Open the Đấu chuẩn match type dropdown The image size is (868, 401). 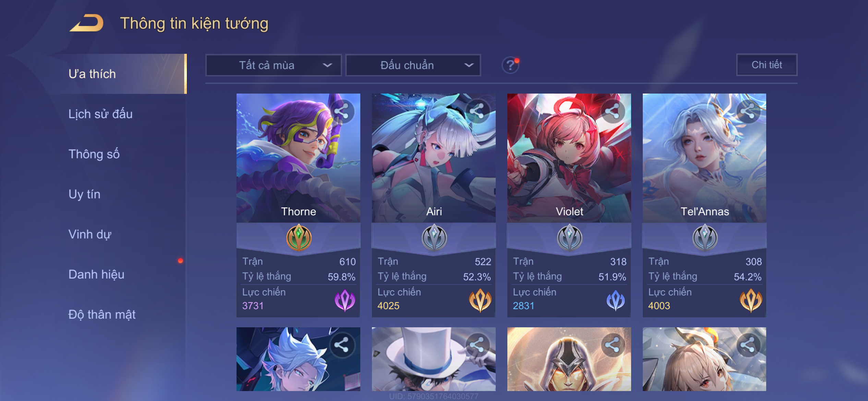[x=413, y=65]
